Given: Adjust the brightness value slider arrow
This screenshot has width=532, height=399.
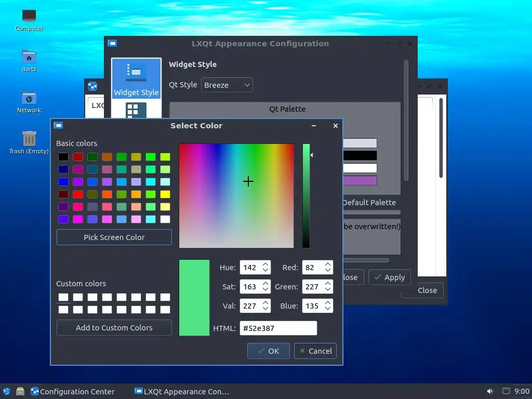Looking at the screenshot, I should tap(312, 155).
